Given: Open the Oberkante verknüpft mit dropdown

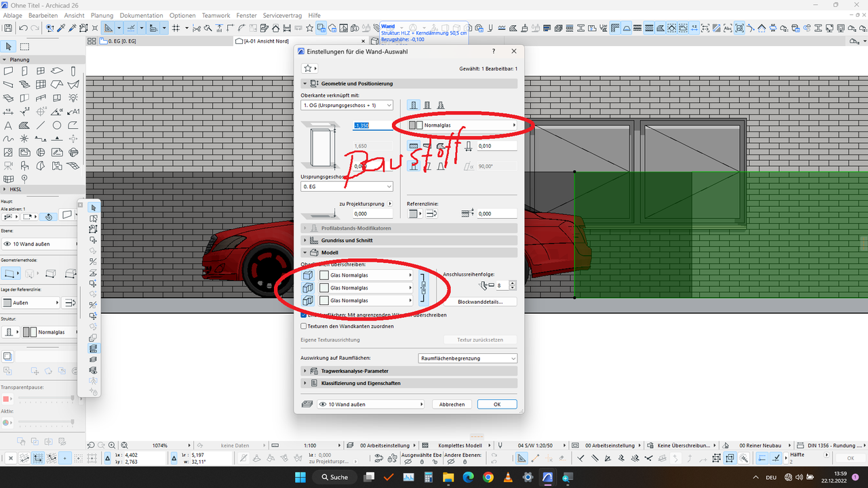Looking at the screenshot, I should (347, 105).
